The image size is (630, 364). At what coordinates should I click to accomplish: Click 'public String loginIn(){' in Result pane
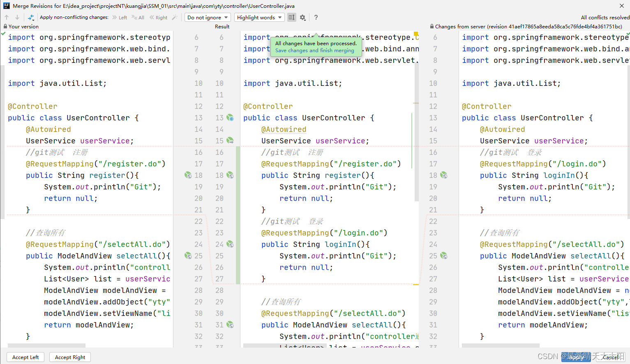[316, 244]
